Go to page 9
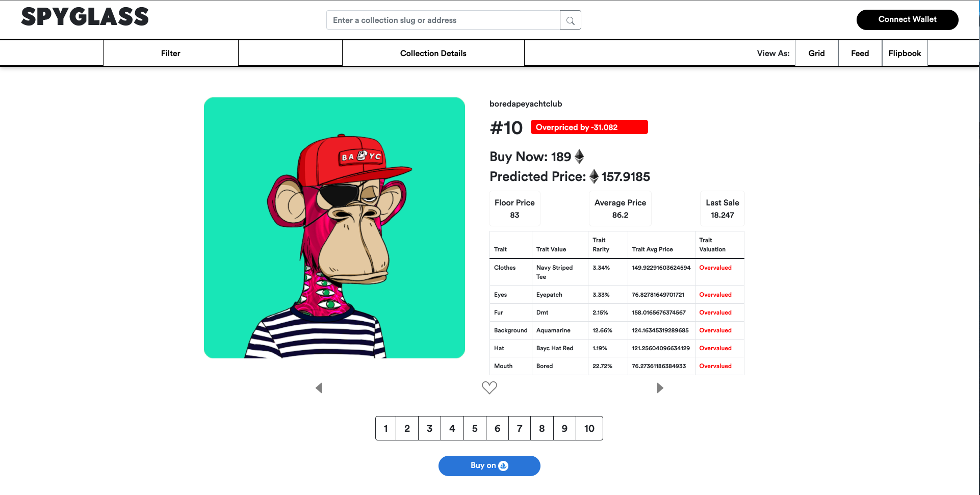 pos(564,428)
